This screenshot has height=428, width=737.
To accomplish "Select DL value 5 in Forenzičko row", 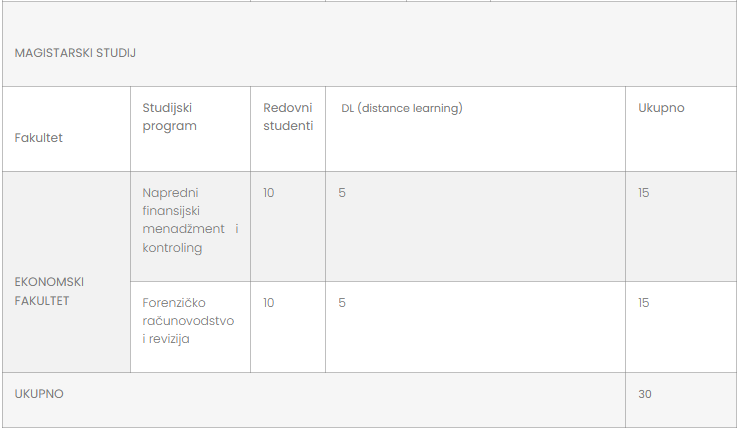I will point(342,303).
